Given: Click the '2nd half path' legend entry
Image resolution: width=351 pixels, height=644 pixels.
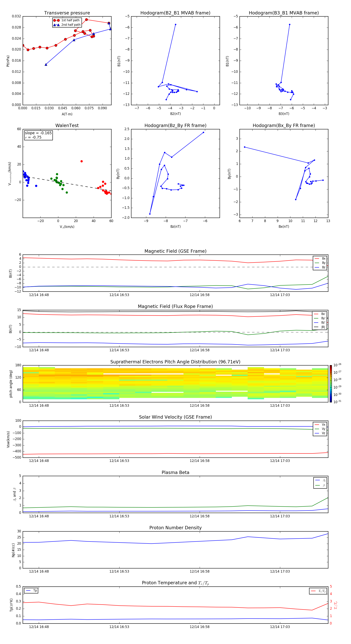Looking at the screenshot, I should [x=67, y=25].
